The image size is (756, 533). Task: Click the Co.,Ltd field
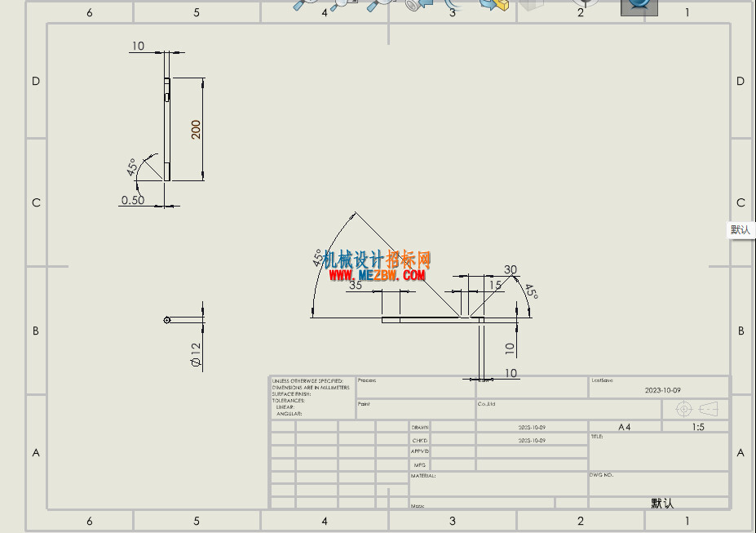569,409
